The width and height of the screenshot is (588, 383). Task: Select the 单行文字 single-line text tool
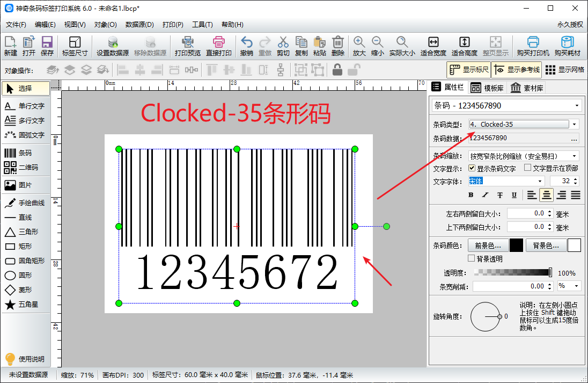26,106
